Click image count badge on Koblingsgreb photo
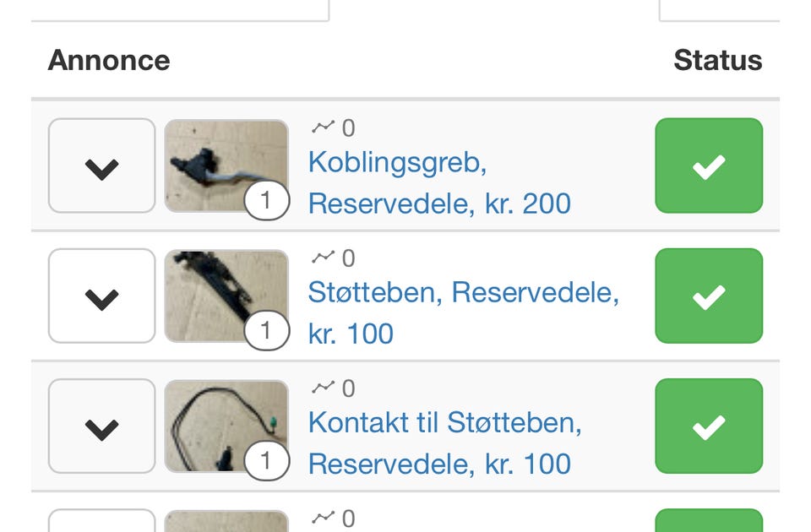This screenshot has width=811, height=532. [x=266, y=202]
